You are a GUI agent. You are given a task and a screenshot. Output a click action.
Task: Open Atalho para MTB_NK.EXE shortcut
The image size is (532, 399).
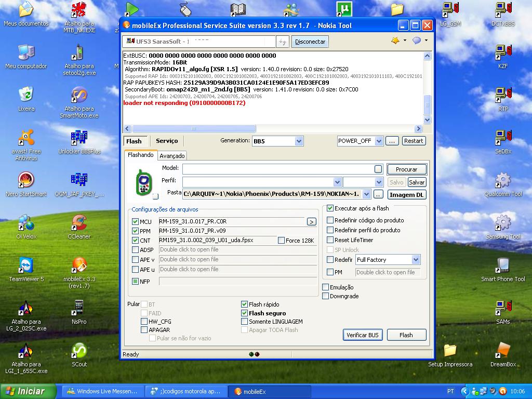[x=79, y=17]
